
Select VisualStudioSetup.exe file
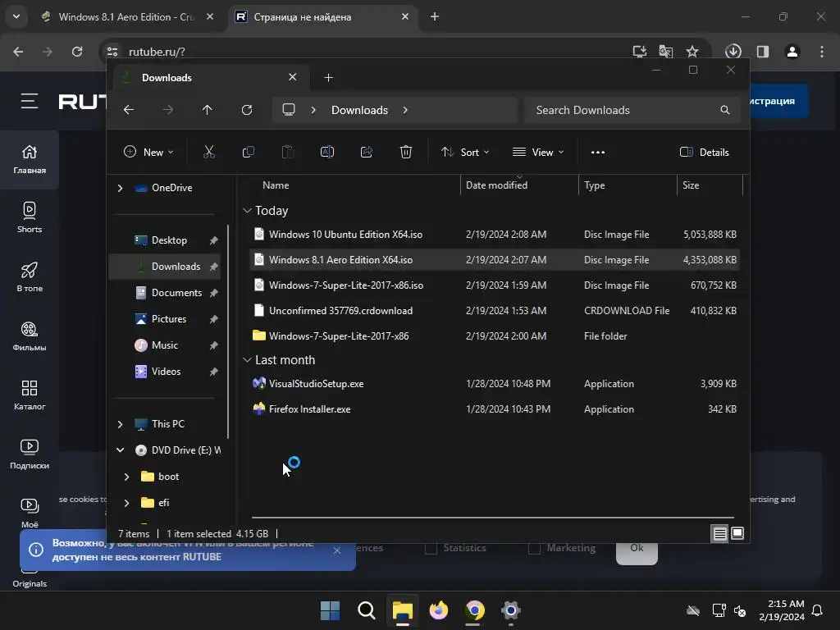[495, 384]
